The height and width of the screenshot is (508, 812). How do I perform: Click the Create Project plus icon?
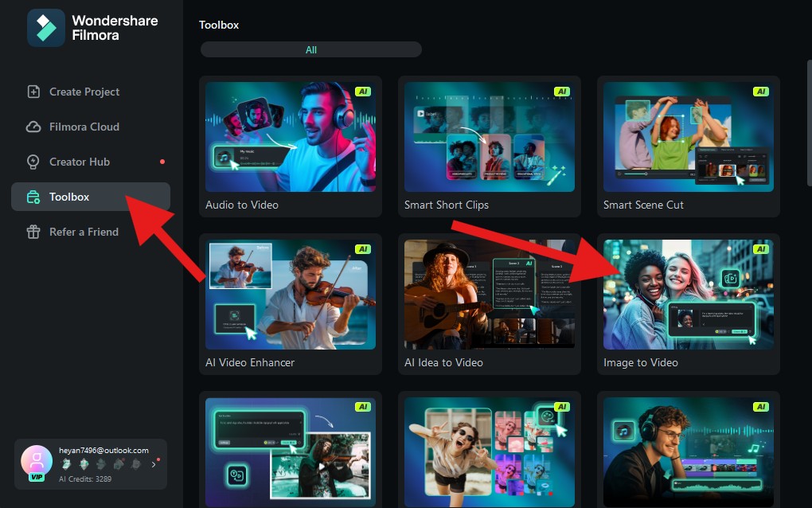33,92
